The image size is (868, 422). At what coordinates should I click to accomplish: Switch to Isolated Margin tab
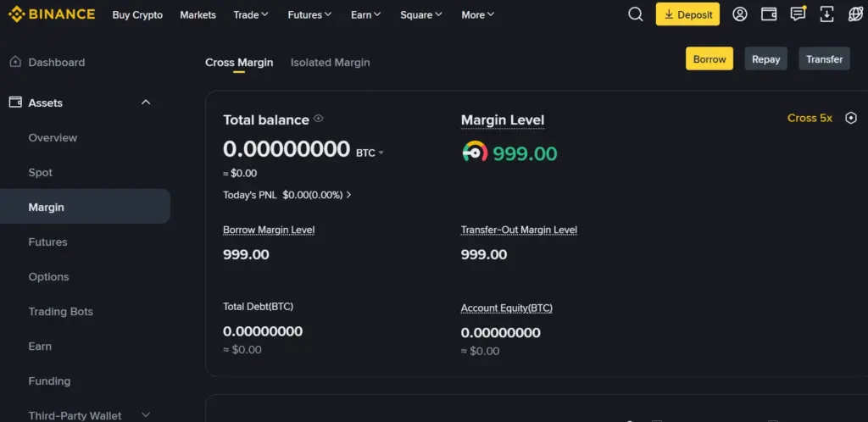click(x=330, y=63)
